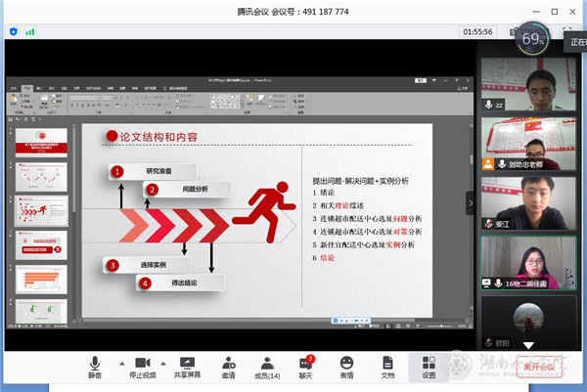Expand video options arrow beside 停止视频

(162, 361)
